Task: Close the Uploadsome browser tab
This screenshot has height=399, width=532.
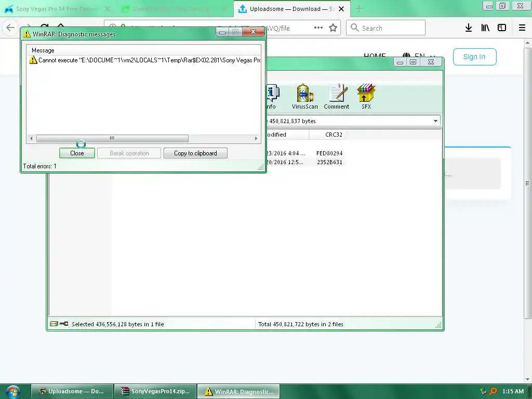Action: coord(342,9)
